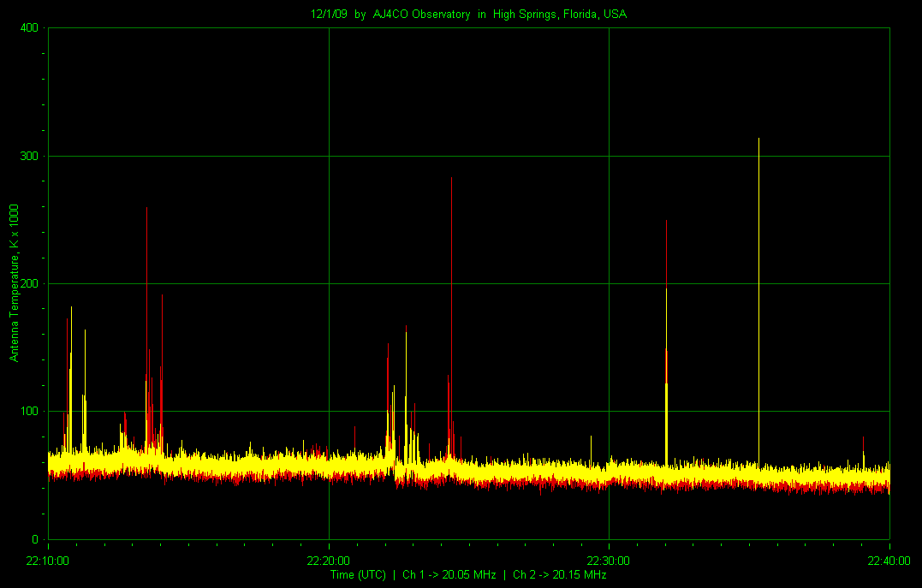Select the small yellow spike just before 22:30:00

[591, 445]
